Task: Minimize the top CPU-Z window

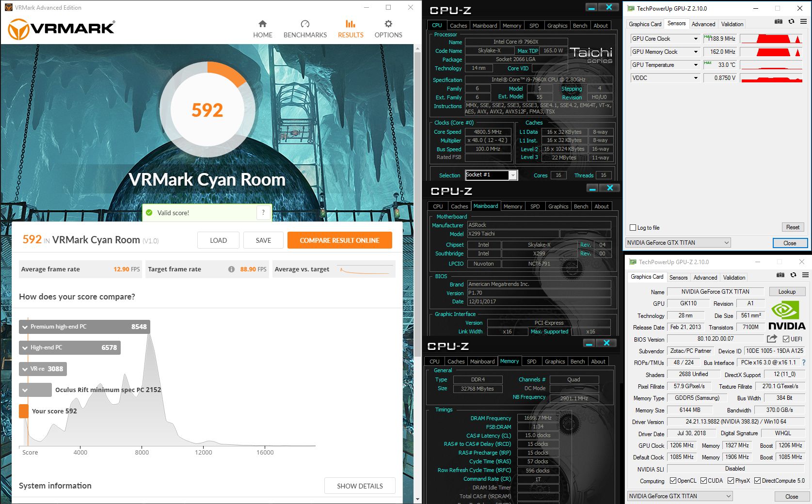Action: tap(591, 7)
